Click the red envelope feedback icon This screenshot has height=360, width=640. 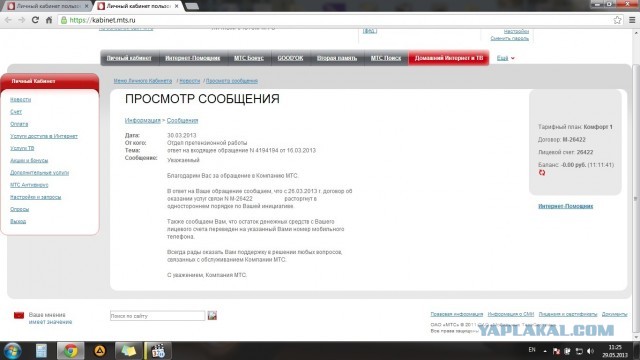pyautogui.click(x=19, y=316)
